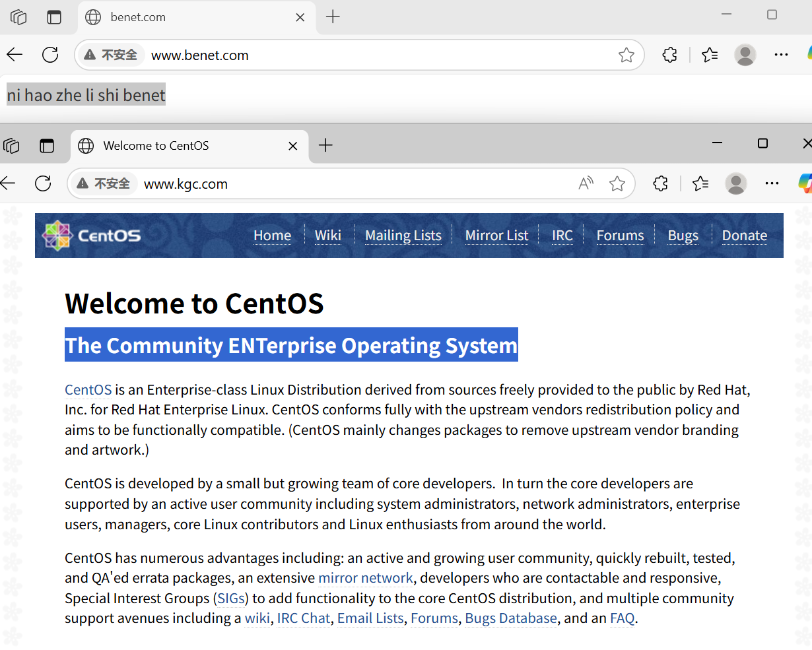Viewport: 812px width, 650px height.
Task: Open settings and more in kgc.com window
Action: (772, 183)
